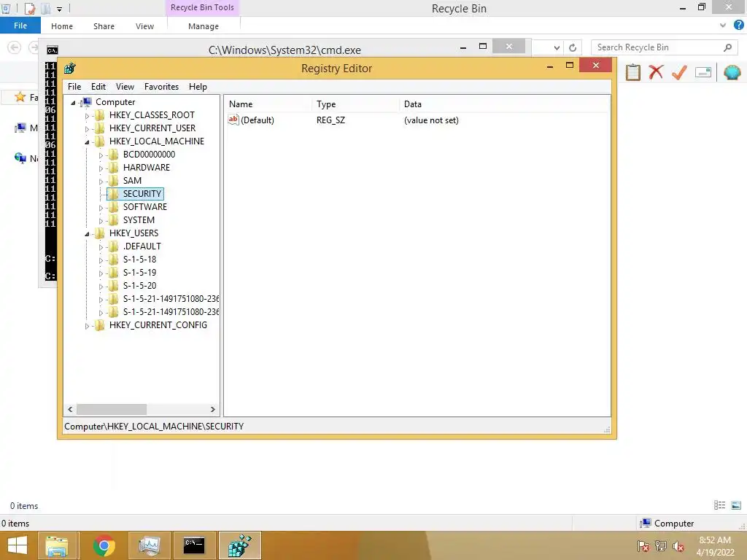Click the orange checkmark toolbar icon

point(679,72)
